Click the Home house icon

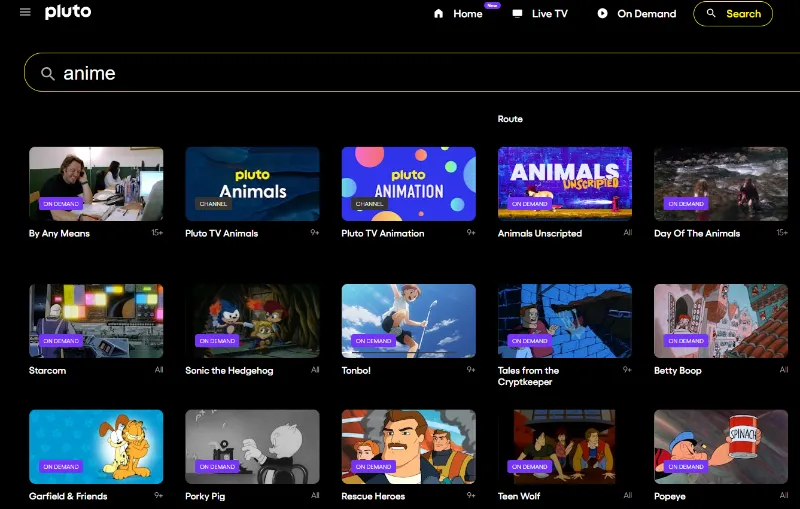(438, 14)
